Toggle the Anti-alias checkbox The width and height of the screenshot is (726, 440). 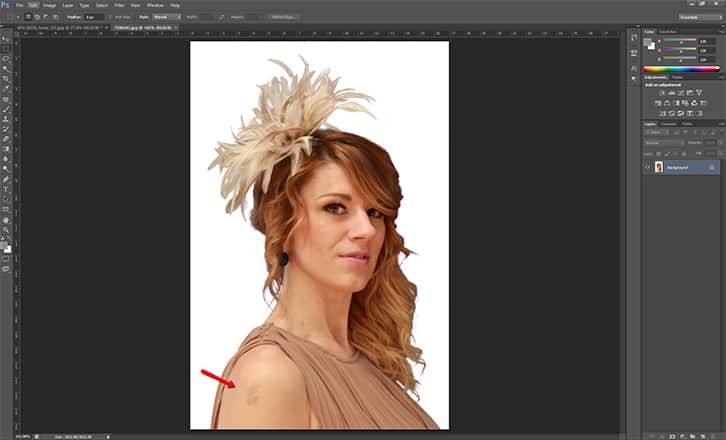[110, 17]
